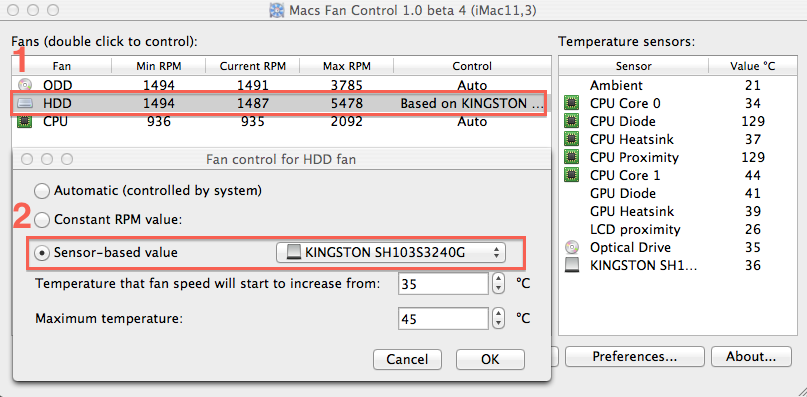Open Preferences...
Image resolution: width=807 pixels, height=397 pixels.
pos(634,356)
